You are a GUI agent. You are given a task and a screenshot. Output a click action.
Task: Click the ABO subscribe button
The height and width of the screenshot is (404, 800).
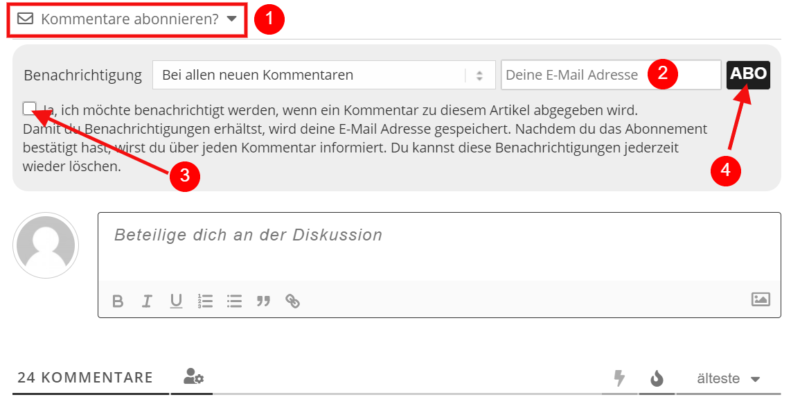pyautogui.click(x=748, y=75)
